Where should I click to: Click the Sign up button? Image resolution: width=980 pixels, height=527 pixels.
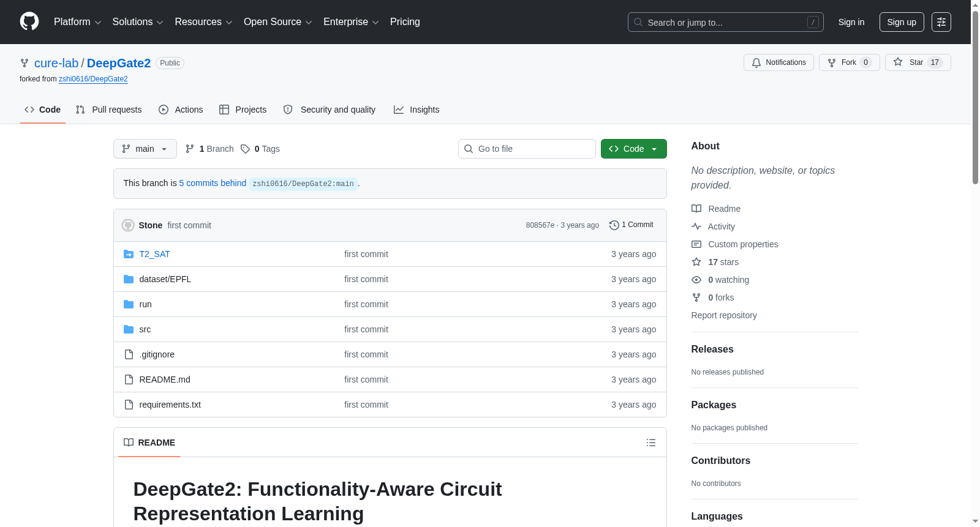tap(902, 22)
